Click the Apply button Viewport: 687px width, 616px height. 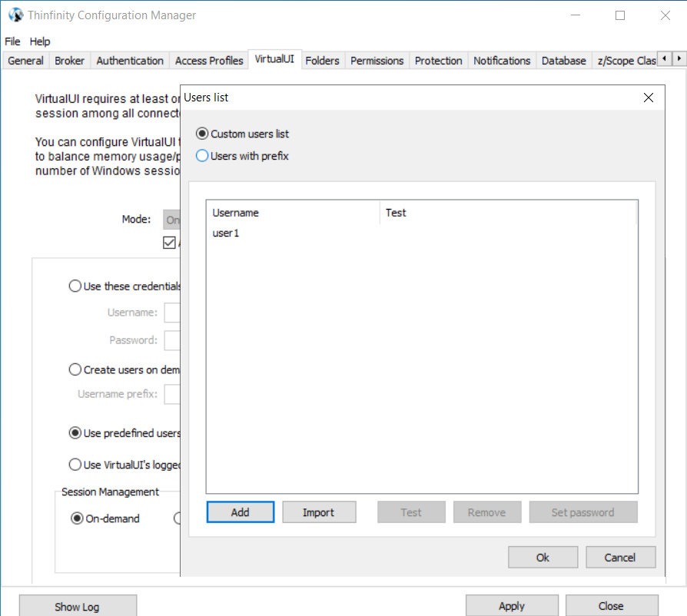point(512,606)
